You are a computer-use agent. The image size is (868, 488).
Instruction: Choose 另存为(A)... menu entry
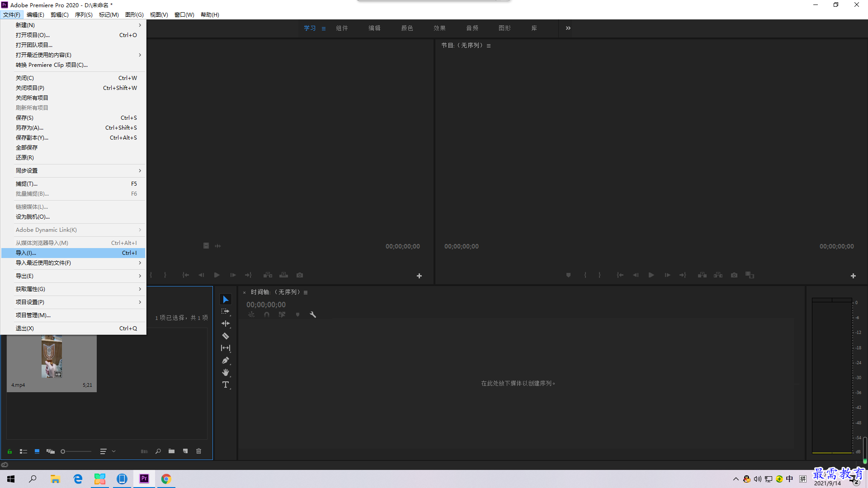pos(73,128)
